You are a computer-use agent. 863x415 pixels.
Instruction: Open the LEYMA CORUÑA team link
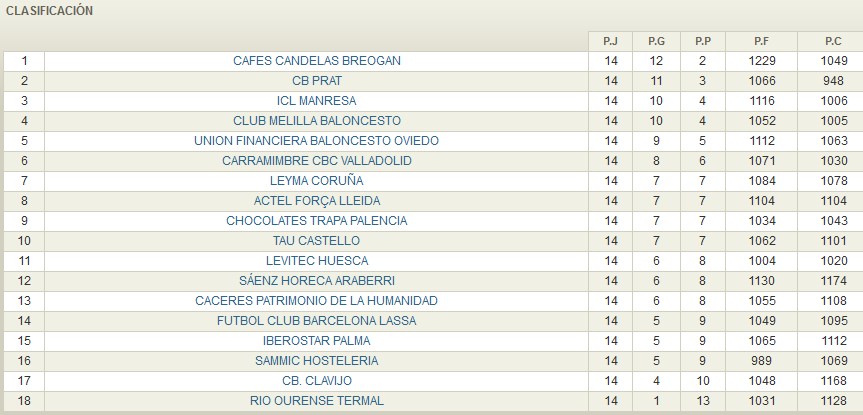click(x=316, y=181)
